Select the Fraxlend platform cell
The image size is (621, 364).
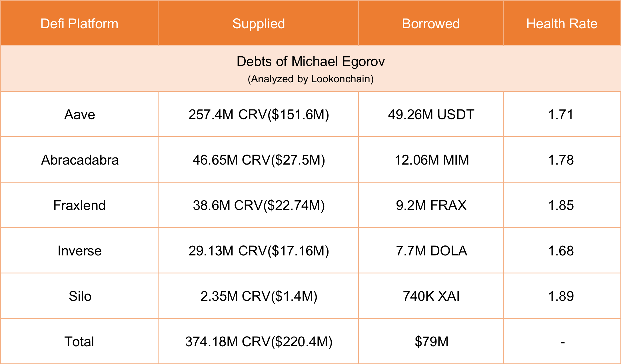click(x=79, y=205)
